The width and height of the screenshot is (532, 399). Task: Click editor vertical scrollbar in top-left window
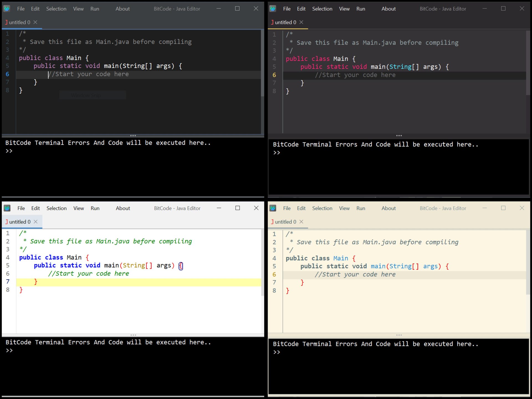[262, 64]
